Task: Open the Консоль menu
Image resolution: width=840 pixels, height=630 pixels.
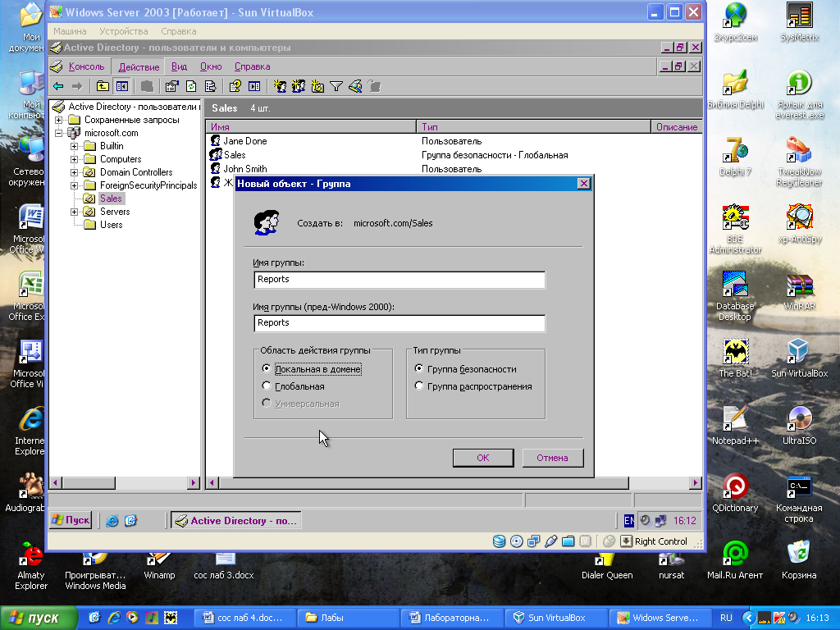Action: [86, 66]
